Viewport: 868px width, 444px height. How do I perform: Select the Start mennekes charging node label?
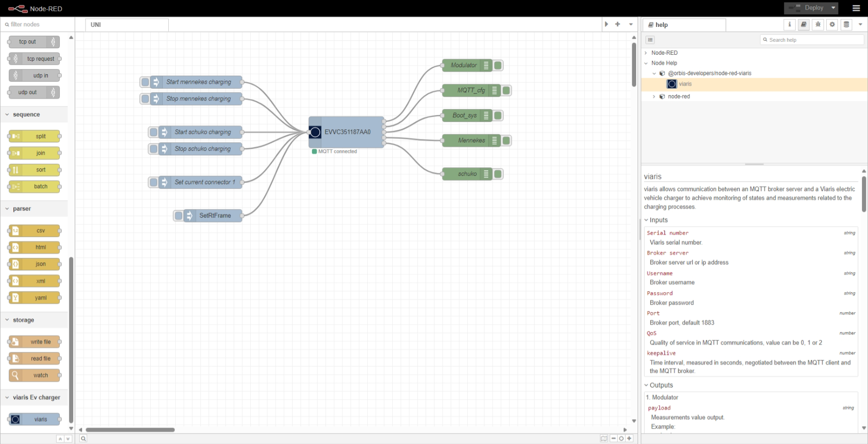tap(199, 82)
